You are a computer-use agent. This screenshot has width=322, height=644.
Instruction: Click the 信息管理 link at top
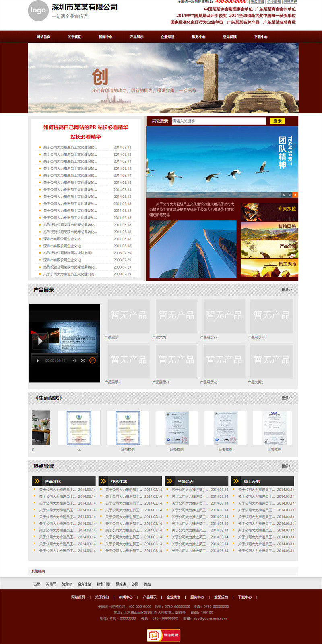[290, 2]
